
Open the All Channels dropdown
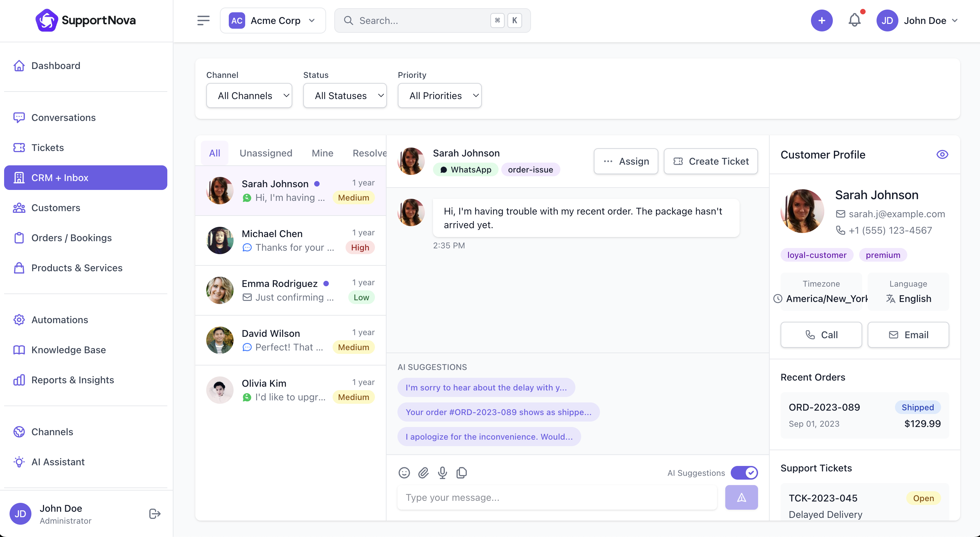click(249, 96)
